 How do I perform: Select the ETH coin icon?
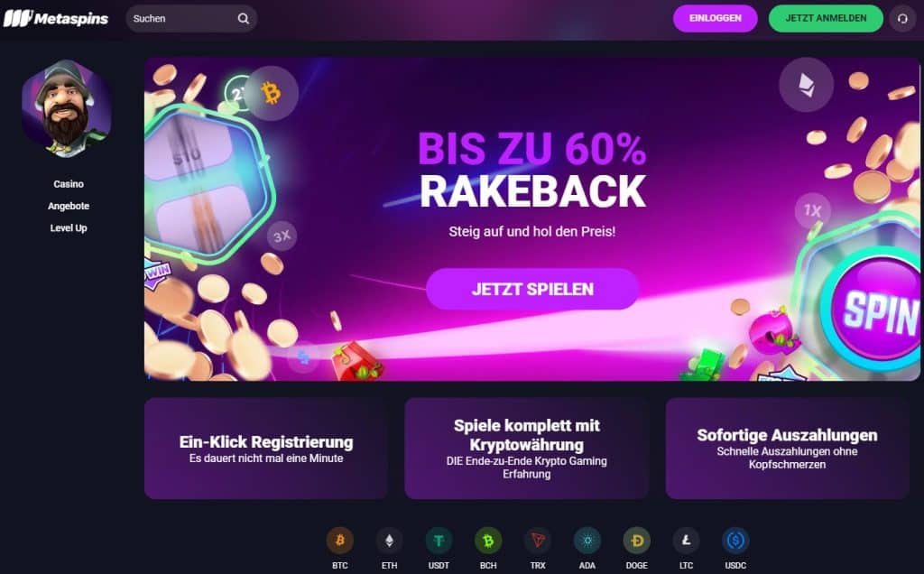(390, 541)
